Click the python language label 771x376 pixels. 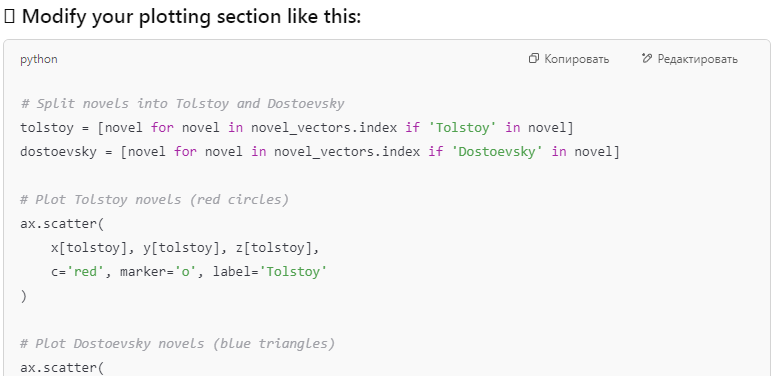point(39,59)
